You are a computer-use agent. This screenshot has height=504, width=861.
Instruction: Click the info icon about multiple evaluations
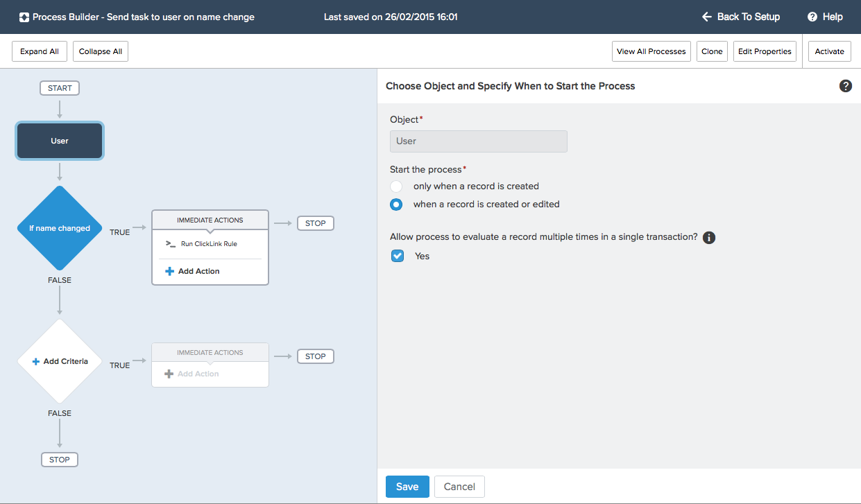tap(708, 237)
